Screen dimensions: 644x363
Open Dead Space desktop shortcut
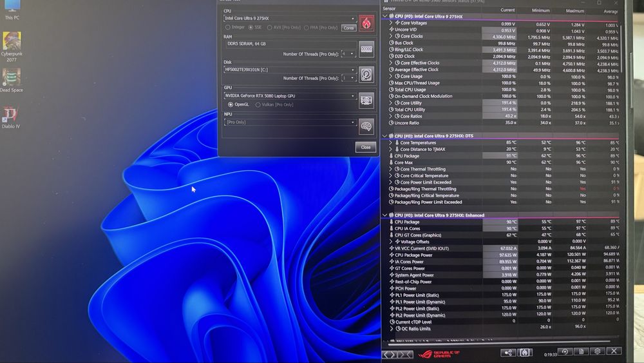pos(12,80)
